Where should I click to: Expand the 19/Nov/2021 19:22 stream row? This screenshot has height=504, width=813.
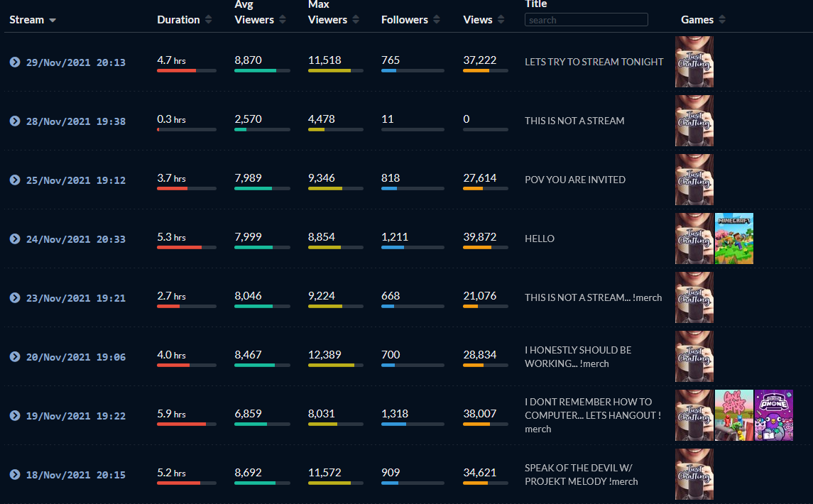(14, 416)
